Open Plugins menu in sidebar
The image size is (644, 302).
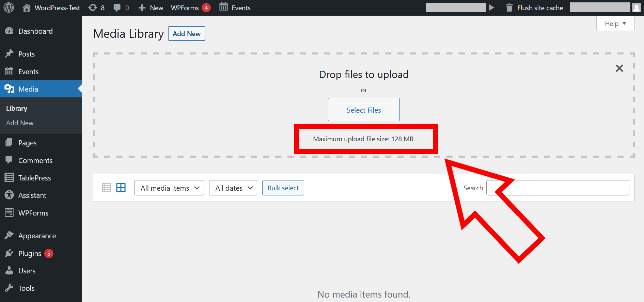30,254
